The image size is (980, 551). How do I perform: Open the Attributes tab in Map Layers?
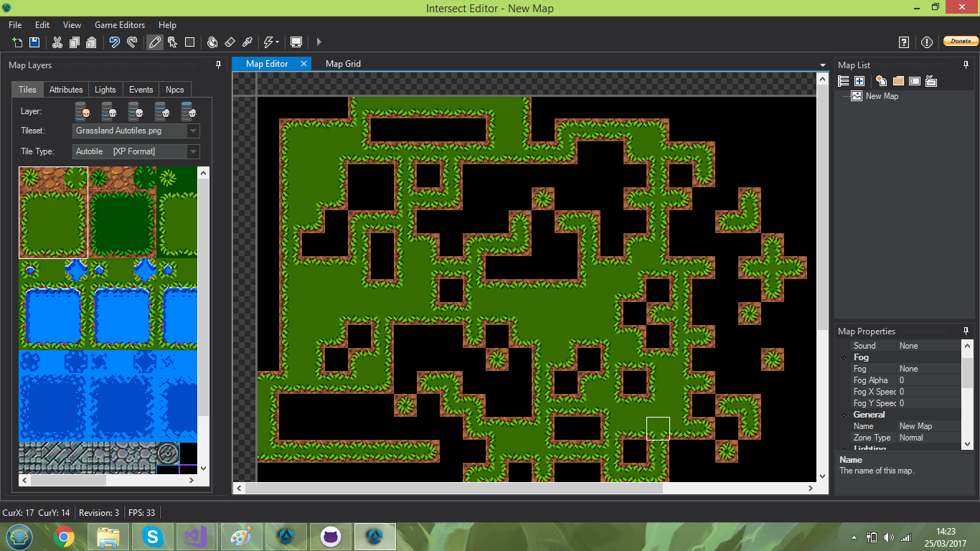[x=66, y=90]
